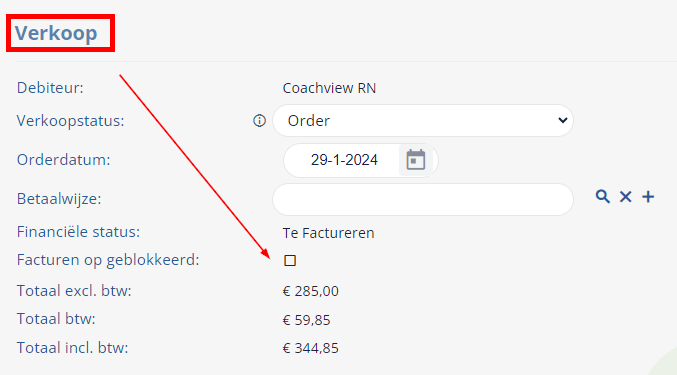677x375 pixels.
Task: Select the Coachview RN debiteur value
Action: point(329,88)
